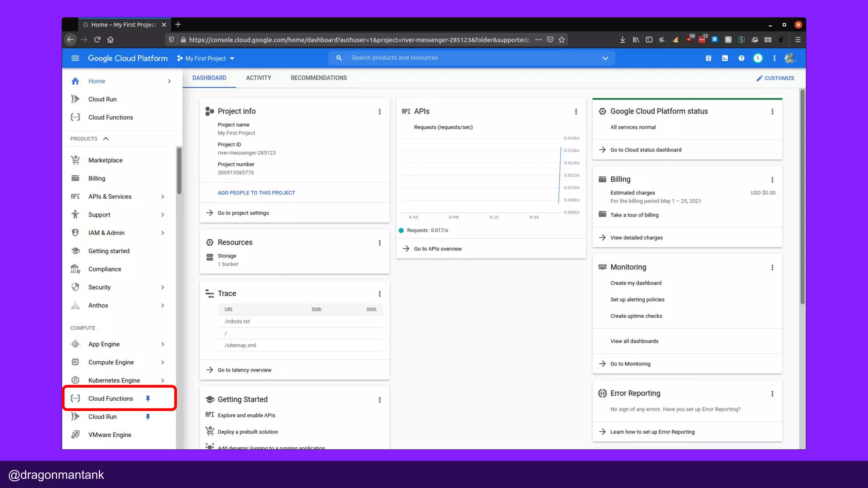The height and width of the screenshot is (488, 868).
Task: Click the dashboard vertical scrollbar
Action: click(x=802, y=196)
